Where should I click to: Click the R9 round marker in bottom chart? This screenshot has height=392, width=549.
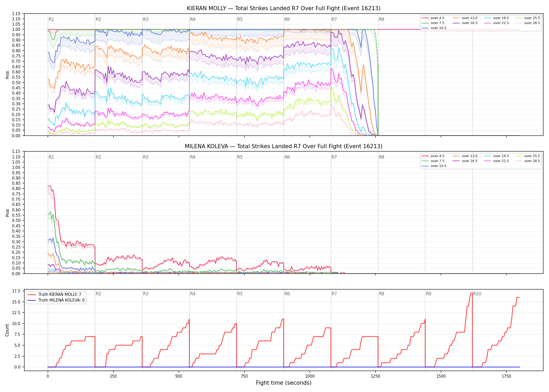coord(428,294)
